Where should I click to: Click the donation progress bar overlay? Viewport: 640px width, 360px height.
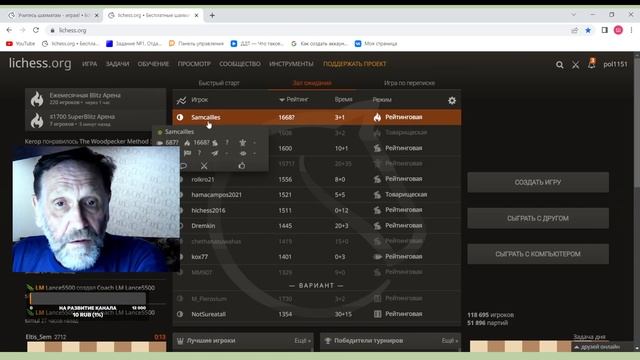(x=88, y=299)
